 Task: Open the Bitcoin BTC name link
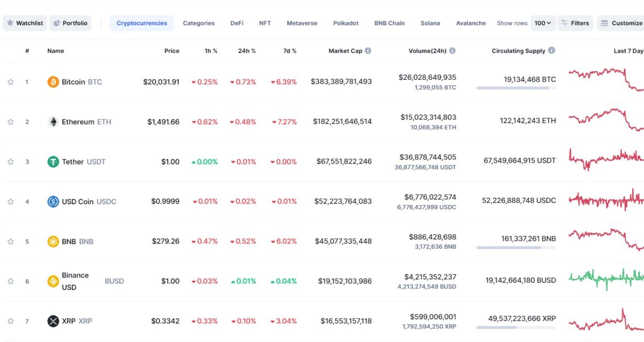pos(82,82)
